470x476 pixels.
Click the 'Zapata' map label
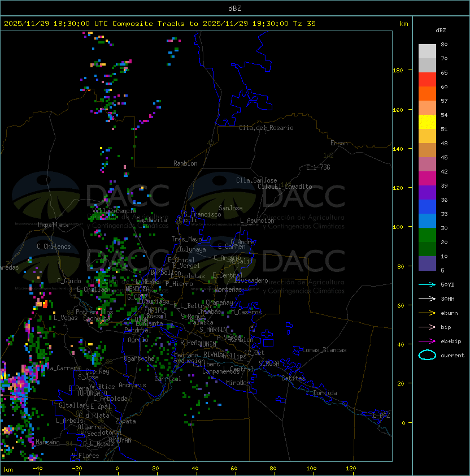click(x=125, y=421)
